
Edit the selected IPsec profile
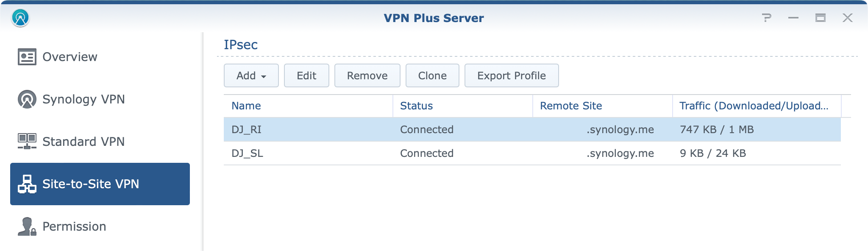306,75
